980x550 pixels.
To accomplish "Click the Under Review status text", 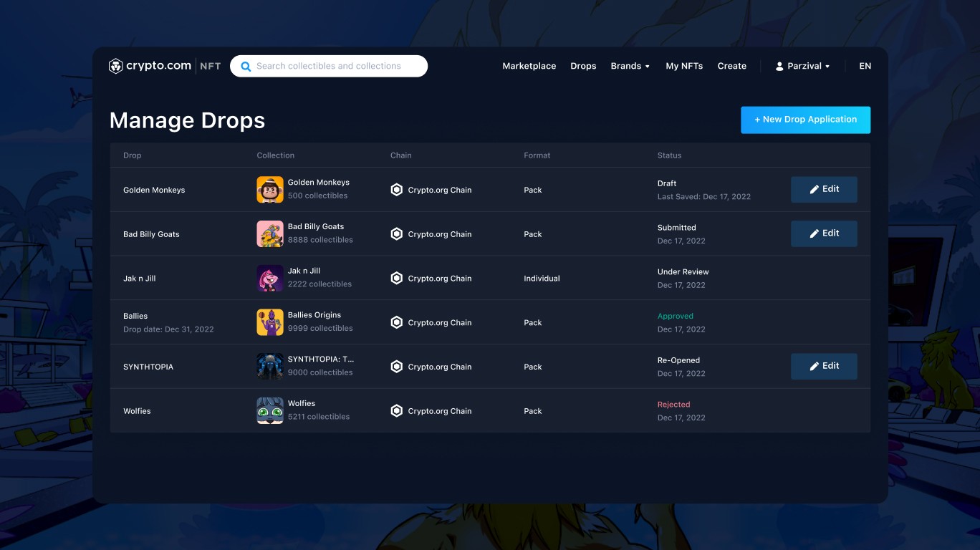I will coord(683,272).
